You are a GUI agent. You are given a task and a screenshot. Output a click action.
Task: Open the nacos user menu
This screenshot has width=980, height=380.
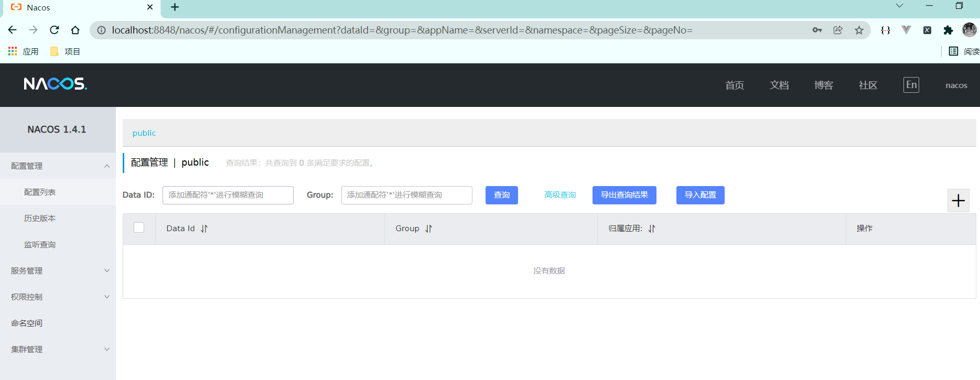coord(956,85)
